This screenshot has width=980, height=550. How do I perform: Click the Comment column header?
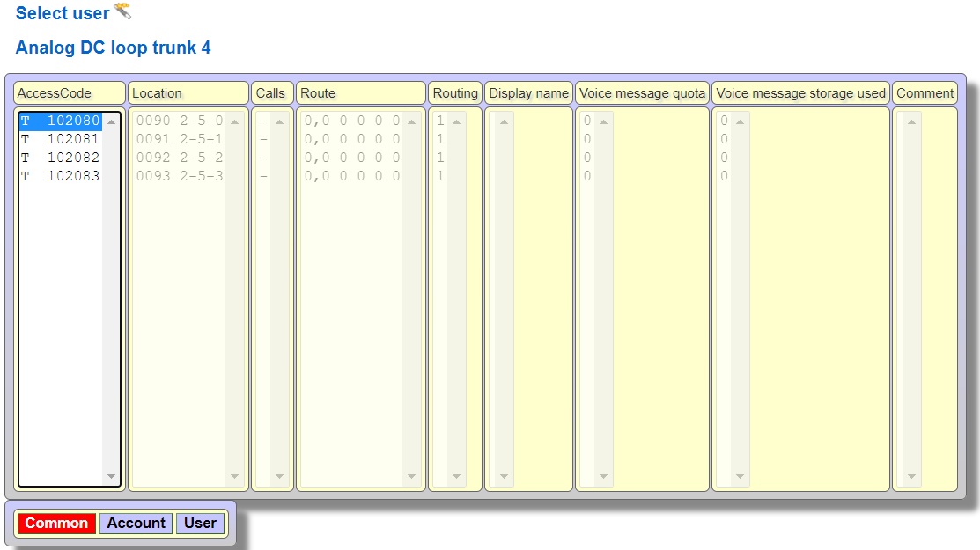click(x=925, y=93)
